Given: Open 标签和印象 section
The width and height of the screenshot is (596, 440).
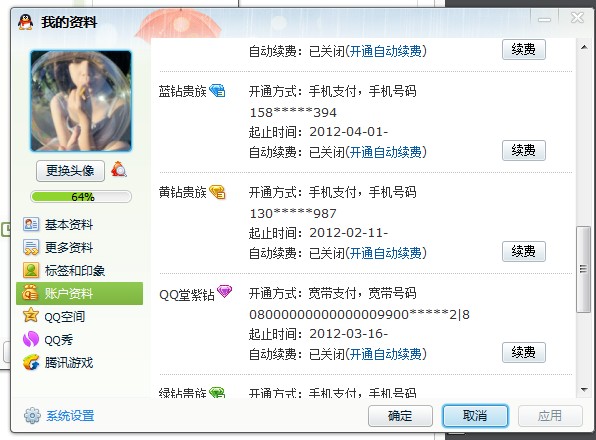Looking at the screenshot, I should [64, 270].
